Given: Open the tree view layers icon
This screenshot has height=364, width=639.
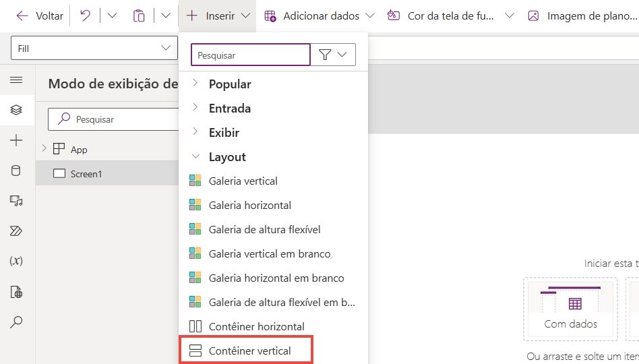Looking at the screenshot, I should pos(16,110).
